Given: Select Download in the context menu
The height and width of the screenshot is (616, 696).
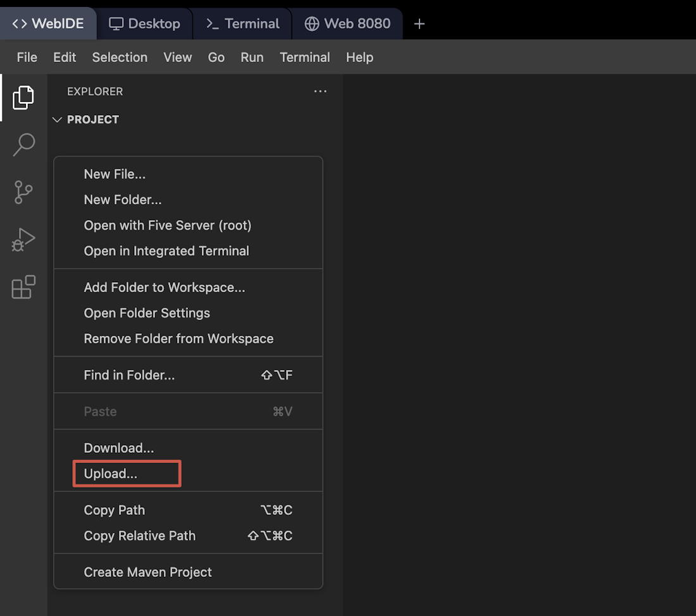Looking at the screenshot, I should point(118,447).
